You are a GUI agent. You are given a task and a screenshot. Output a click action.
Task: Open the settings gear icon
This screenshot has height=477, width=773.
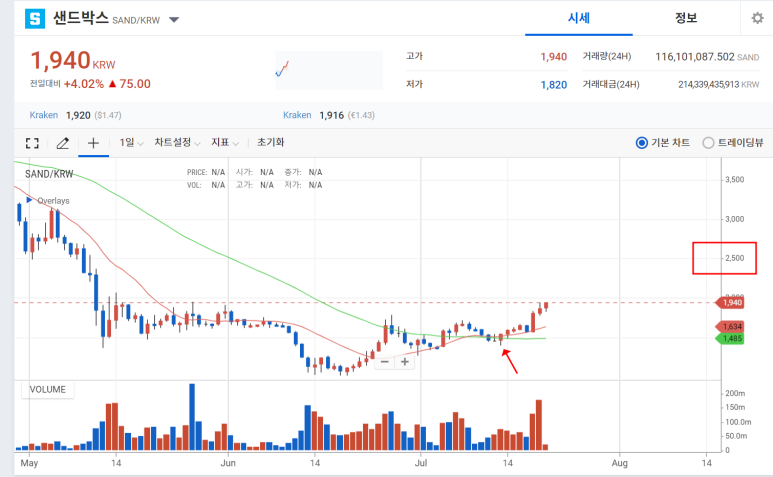point(757,18)
